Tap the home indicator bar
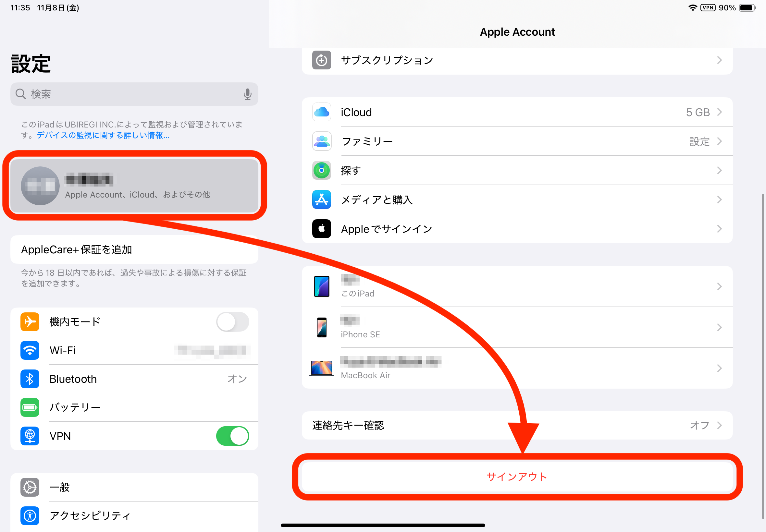 pos(383,525)
